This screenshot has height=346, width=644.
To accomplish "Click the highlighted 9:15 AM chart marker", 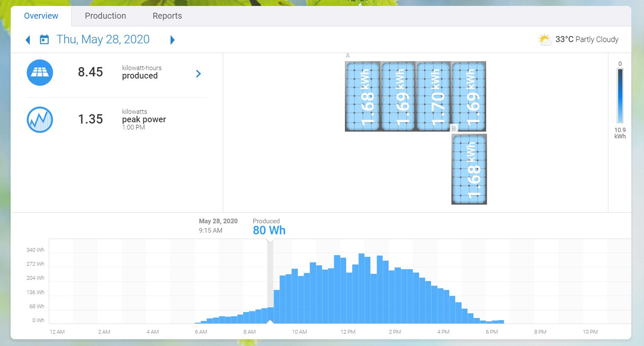I will (x=270, y=281).
